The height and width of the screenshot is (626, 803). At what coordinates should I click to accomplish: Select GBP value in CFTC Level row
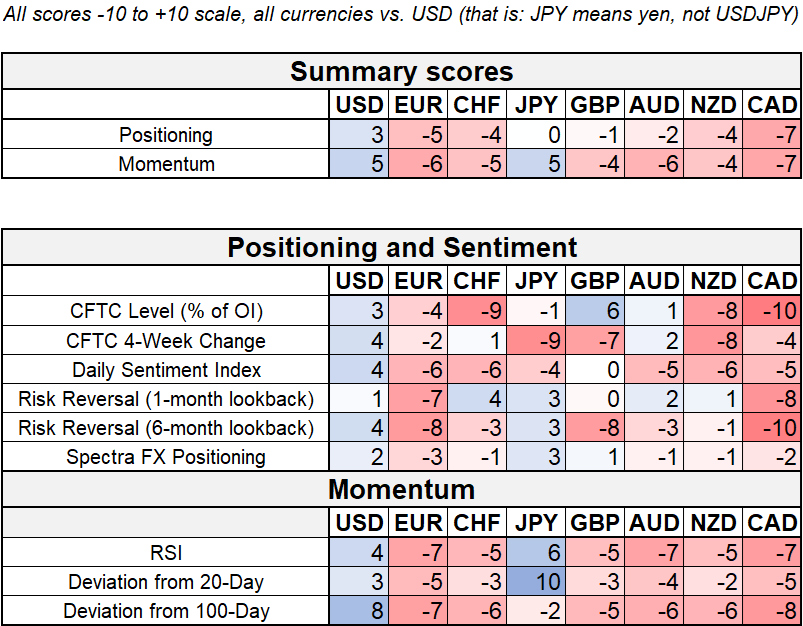click(x=595, y=311)
